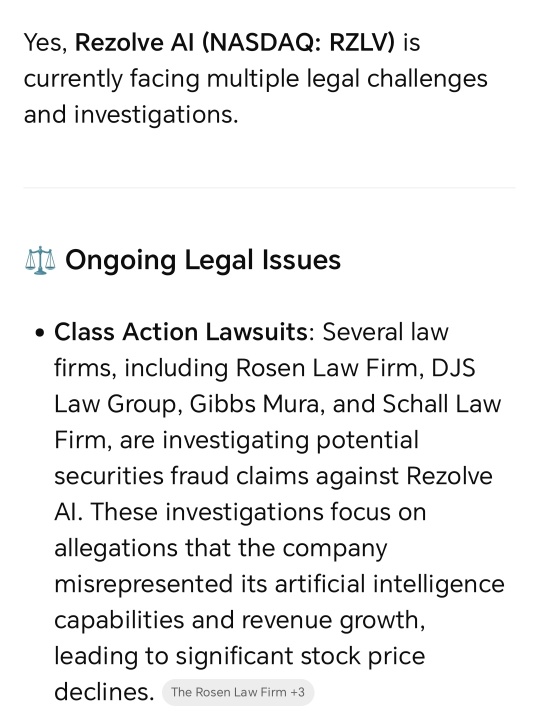Click bold Rezolve AI (NASDAQ: RZLV) text
This screenshot has width=539, height=714.
pyautogui.click(x=234, y=43)
